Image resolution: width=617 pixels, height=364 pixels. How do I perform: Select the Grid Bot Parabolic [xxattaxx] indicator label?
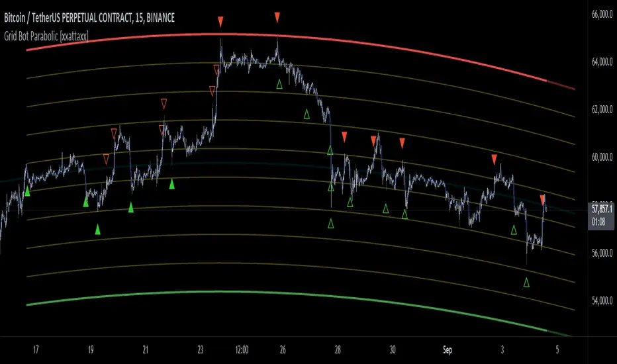[46, 36]
